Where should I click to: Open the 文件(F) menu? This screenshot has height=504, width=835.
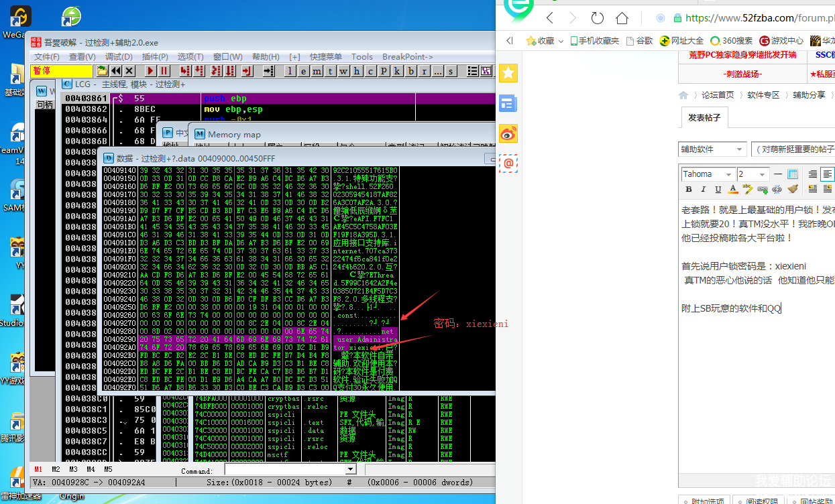(47, 57)
